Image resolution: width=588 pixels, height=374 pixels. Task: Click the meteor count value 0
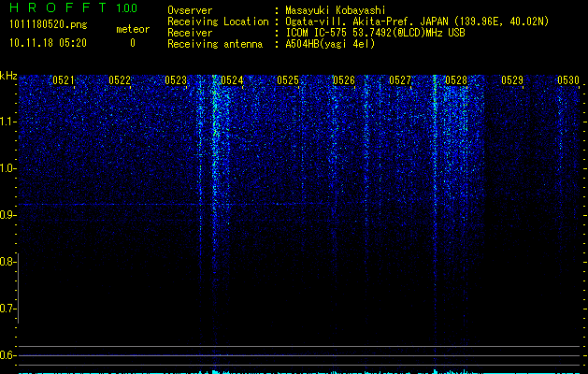(133, 43)
